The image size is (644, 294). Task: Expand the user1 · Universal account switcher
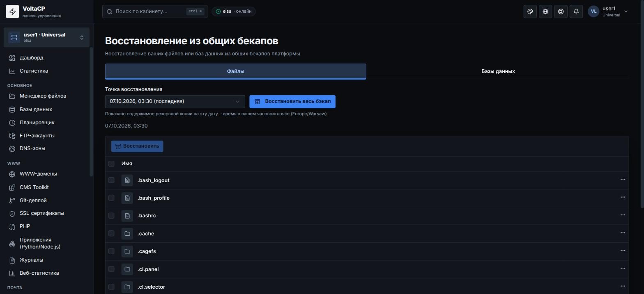tap(46, 37)
